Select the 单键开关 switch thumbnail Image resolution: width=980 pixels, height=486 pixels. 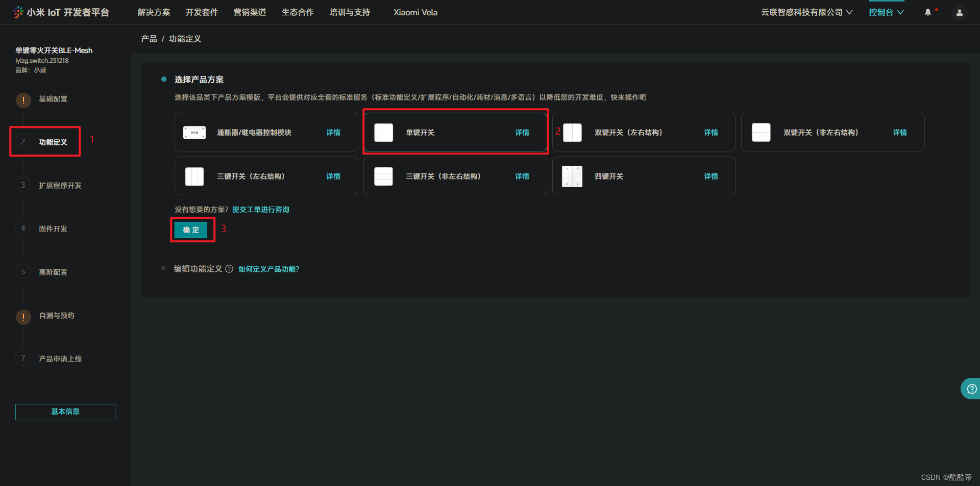[384, 133]
